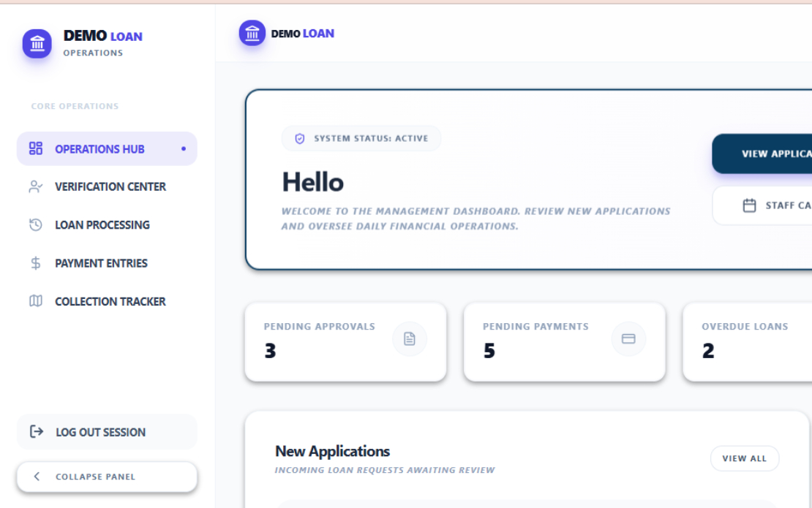
Task: Open the Staff calendar button
Action: click(x=762, y=205)
